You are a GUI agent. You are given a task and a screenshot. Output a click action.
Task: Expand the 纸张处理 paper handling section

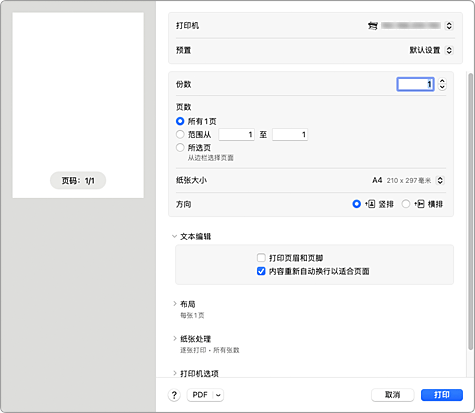pos(175,339)
